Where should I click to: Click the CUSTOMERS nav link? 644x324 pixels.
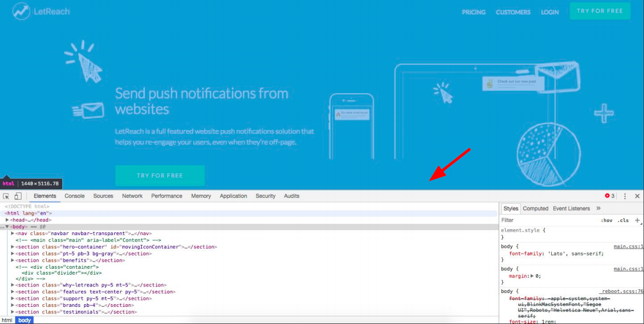513,12
